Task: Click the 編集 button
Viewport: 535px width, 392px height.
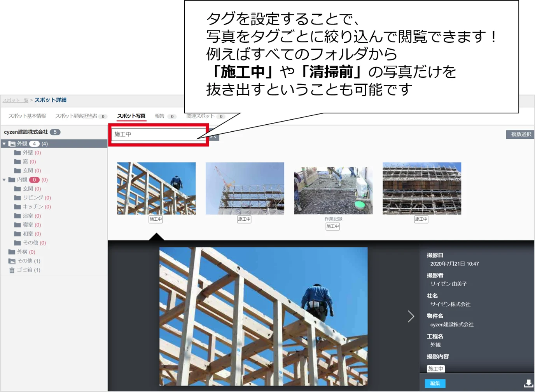Action: tap(435, 383)
